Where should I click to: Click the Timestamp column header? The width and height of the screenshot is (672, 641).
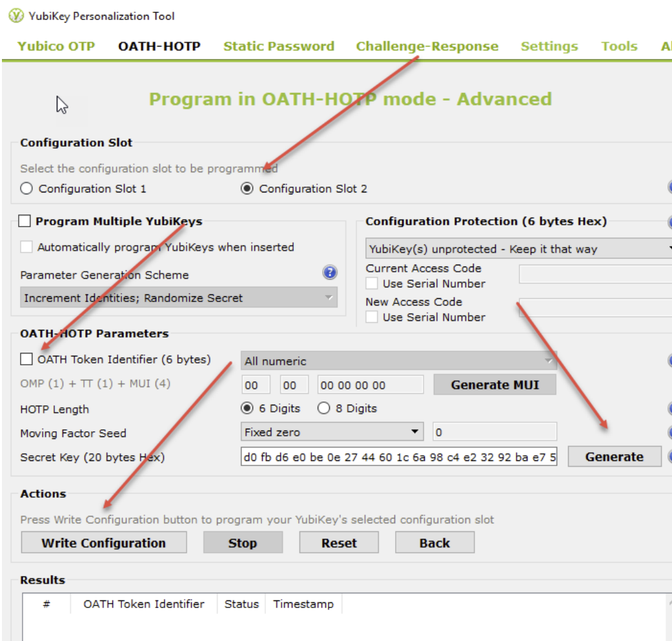pyautogui.click(x=303, y=604)
